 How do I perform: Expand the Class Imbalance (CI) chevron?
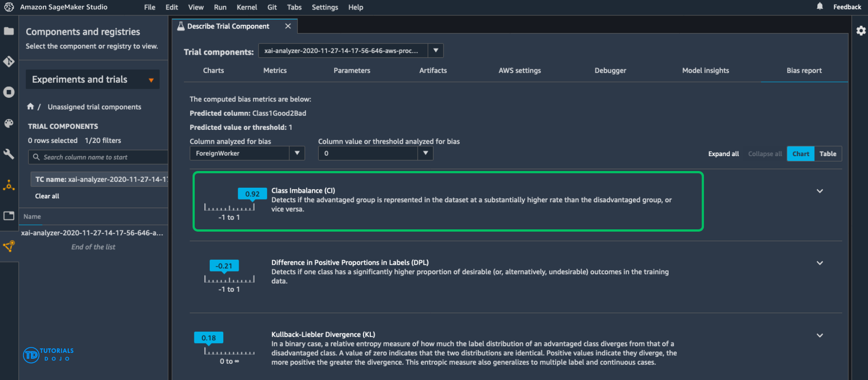click(x=820, y=191)
